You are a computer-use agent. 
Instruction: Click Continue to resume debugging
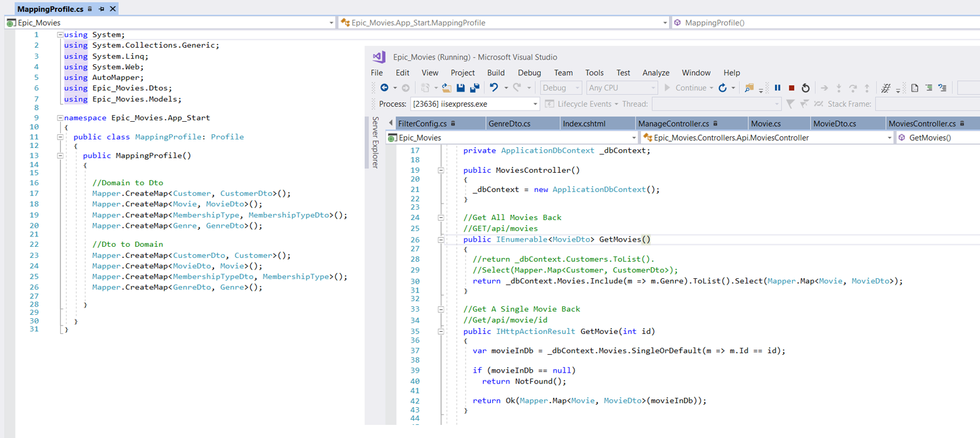point(685,88)
